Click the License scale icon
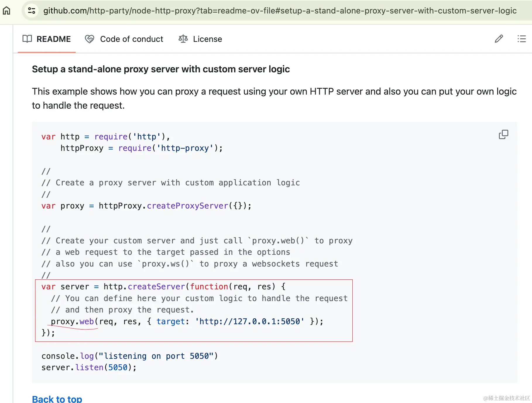Viewport: 532px width, 403px height. pyautogui.click(x=183, y=39)
